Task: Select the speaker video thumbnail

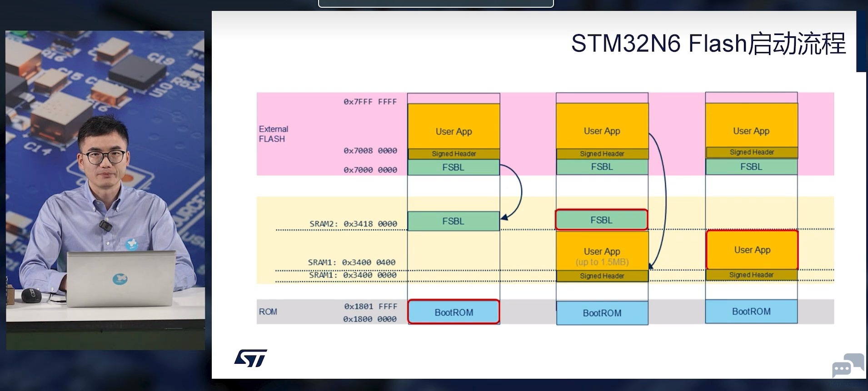Action: click(x=105, y=190)
